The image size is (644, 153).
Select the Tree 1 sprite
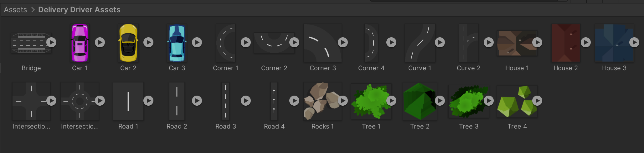pyautogui.click(x=371, y=101)
